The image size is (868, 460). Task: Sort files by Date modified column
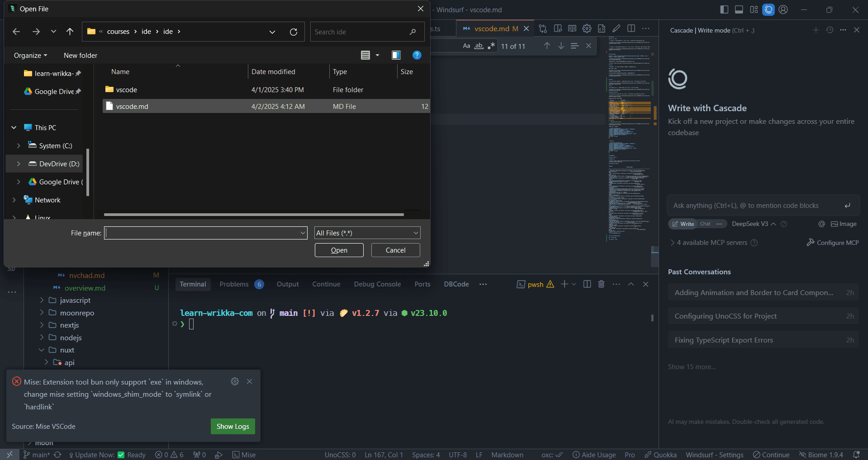273,71
